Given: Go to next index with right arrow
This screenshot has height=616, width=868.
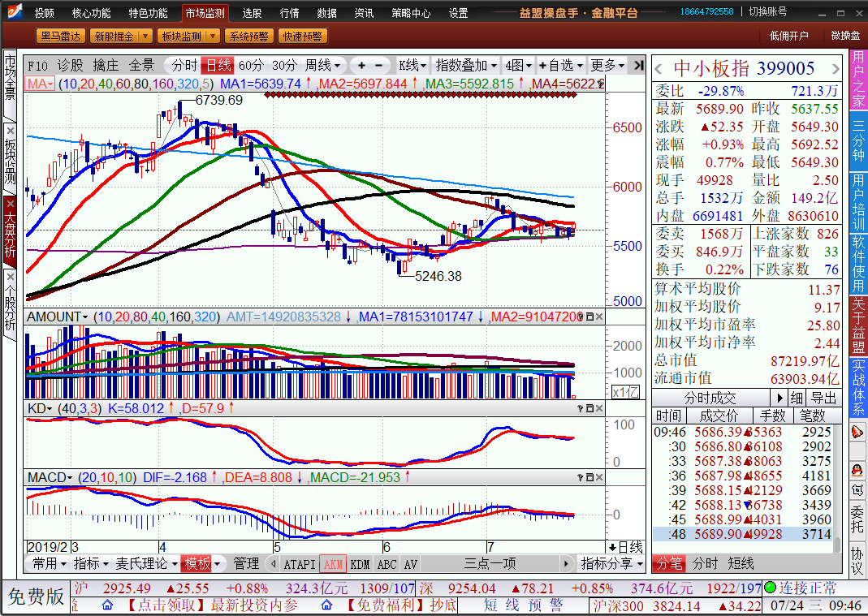Looking at the screenshot, I should coord(836,69).
